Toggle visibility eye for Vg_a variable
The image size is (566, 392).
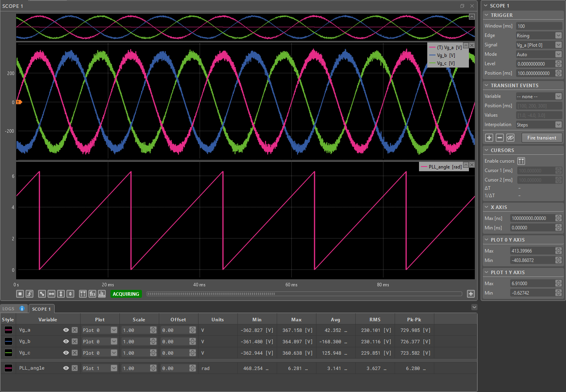pyautogui.click(x=66, y=330)
